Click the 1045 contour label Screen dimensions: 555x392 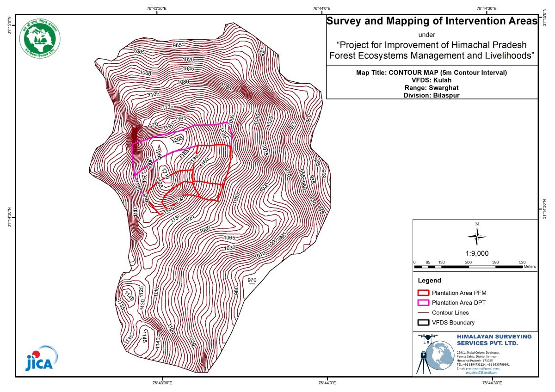point(188,68)
